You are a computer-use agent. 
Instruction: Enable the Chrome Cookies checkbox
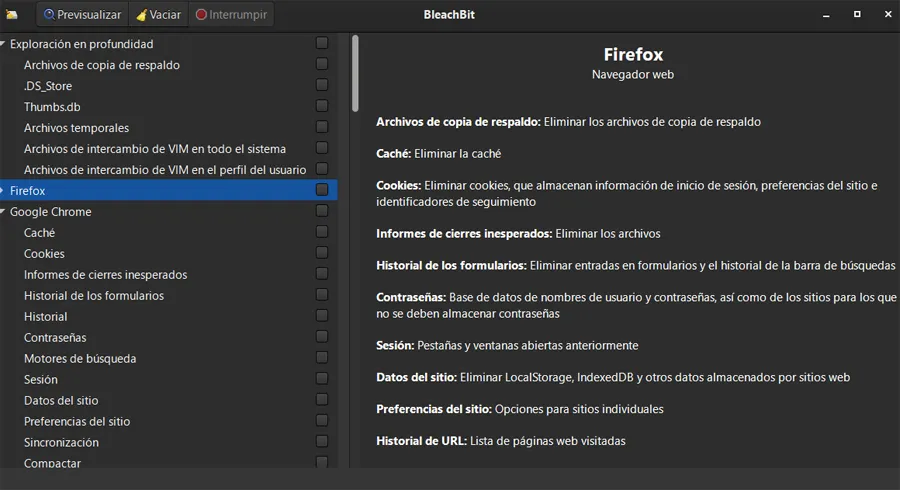pyautogui.click(x=322, y=252)
